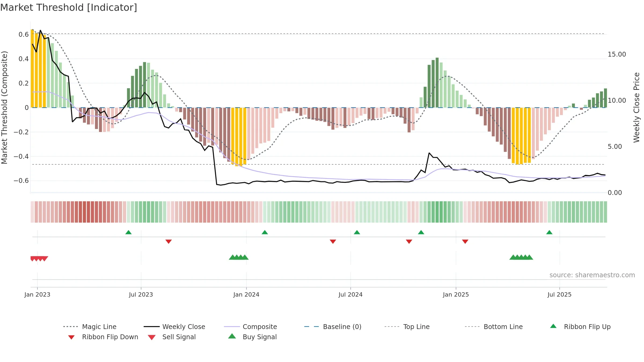Click the 15.00 price axis label

pos(617,54)
